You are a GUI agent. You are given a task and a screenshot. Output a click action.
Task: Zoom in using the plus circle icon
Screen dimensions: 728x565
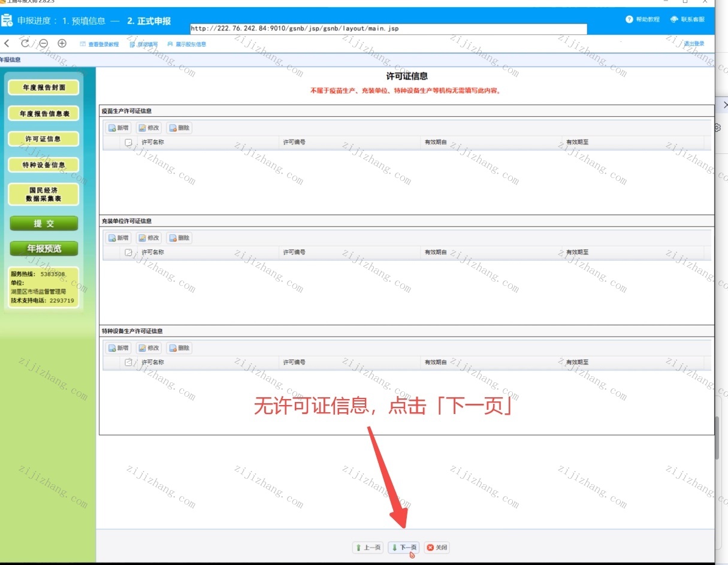[62, 43]
